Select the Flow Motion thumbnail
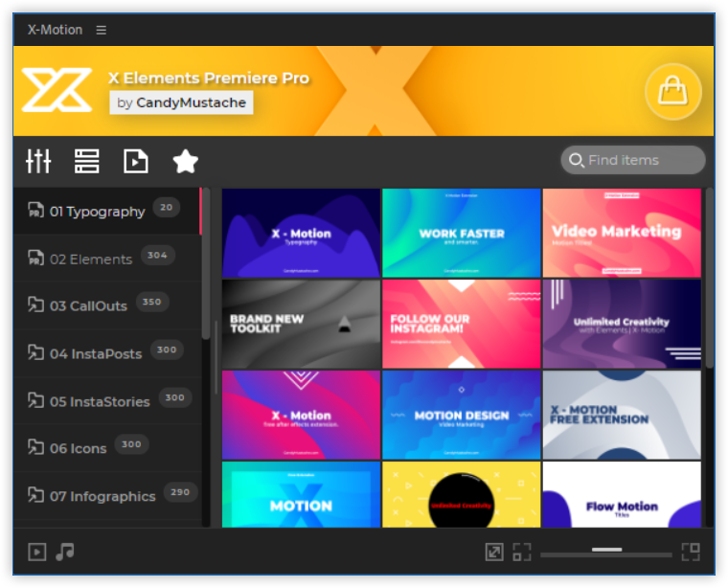Viewport: 728px width, 588px height. click(622, 494)
